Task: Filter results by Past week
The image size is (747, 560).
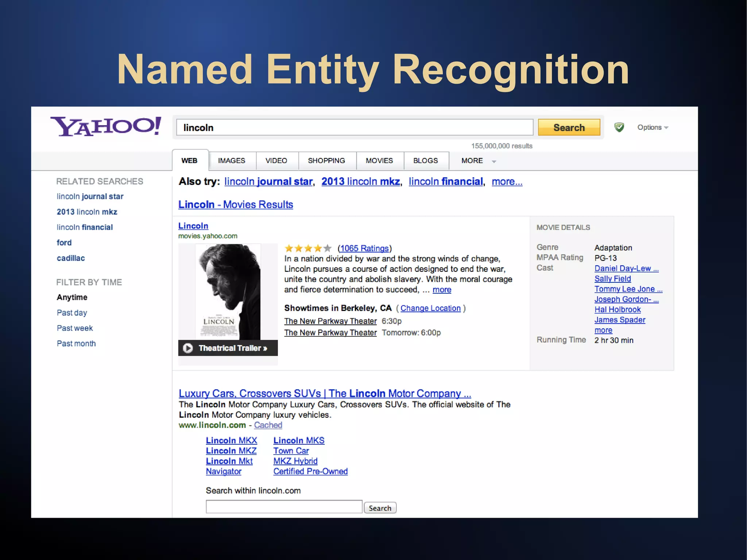Action: (x=75, y=328)
